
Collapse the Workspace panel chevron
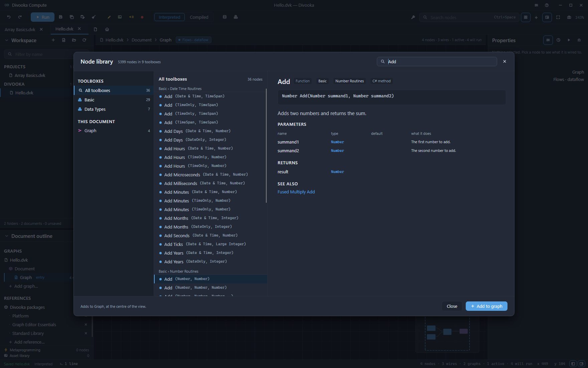click(6, 40)
